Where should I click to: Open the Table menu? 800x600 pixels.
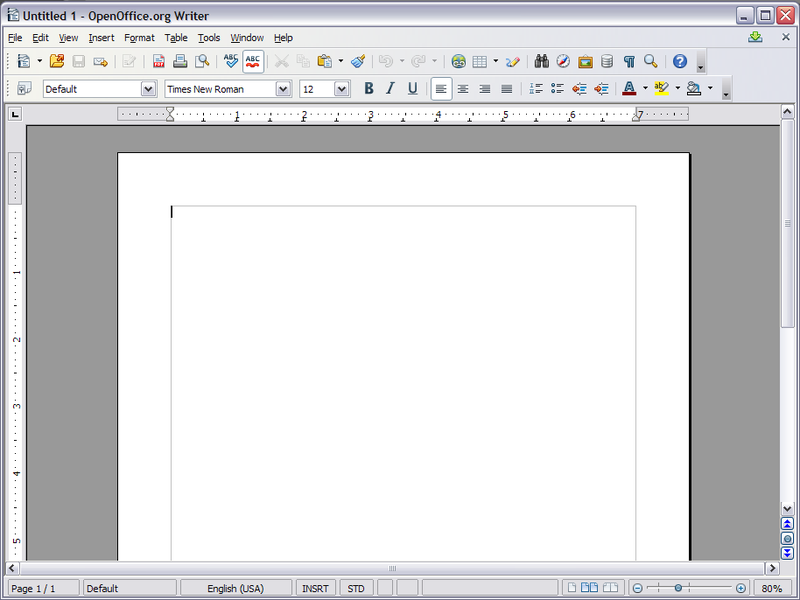tap(176, 37)
